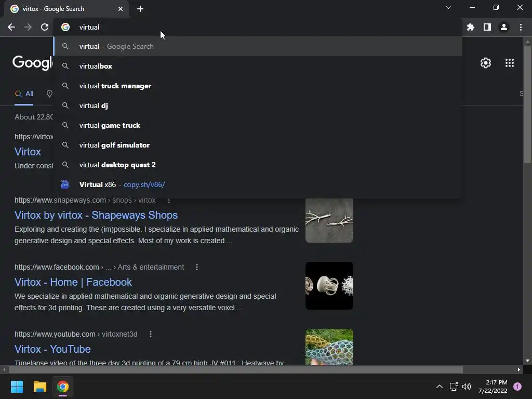Pick the 'virtual dj' suggestion
Screen dimensions: 532x399
(x=258, y=105)
